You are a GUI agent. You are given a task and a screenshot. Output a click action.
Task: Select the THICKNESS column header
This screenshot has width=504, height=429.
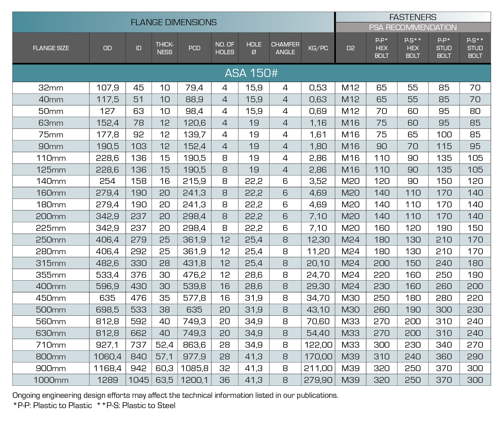coord(164,48)
